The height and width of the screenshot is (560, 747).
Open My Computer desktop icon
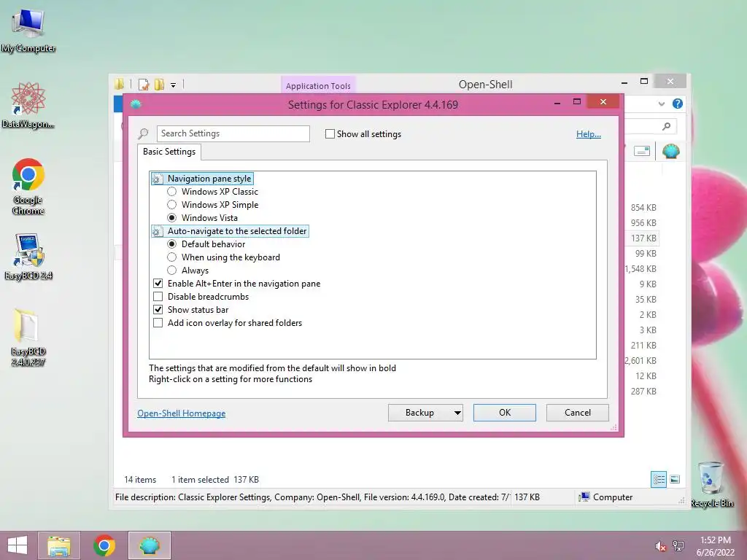click(x=28, y=31)
